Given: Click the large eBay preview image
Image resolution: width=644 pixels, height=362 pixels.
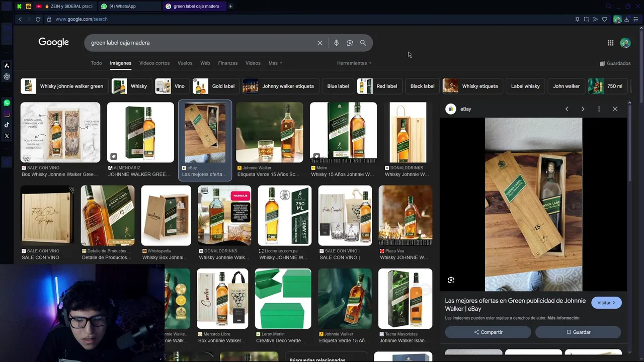Looking at the screenshot, I should tap(533, 205).
